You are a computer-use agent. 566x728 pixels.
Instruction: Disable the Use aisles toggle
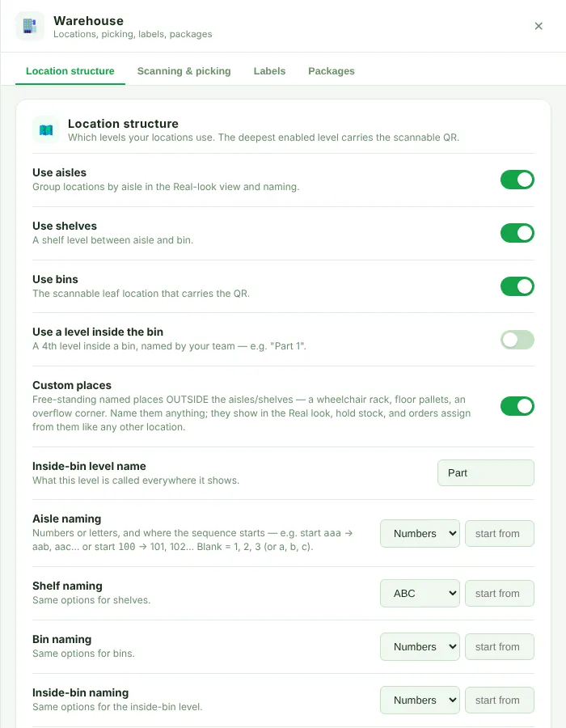point(517,180)
